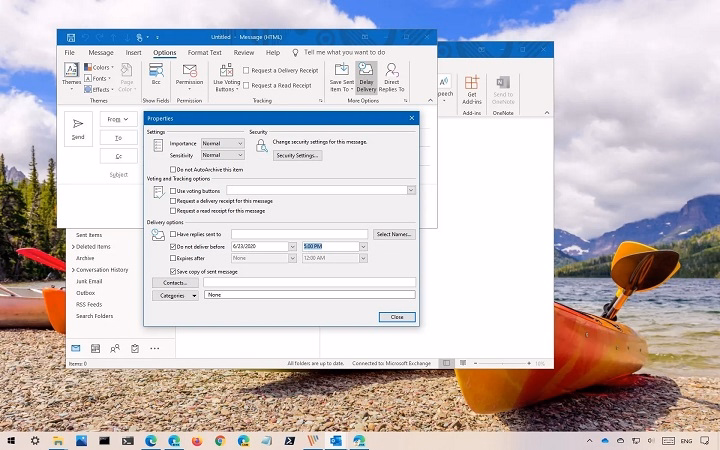Screen dimensions: 720x450
Task: Open the Importance dropdown
Action: coord(223,143)
